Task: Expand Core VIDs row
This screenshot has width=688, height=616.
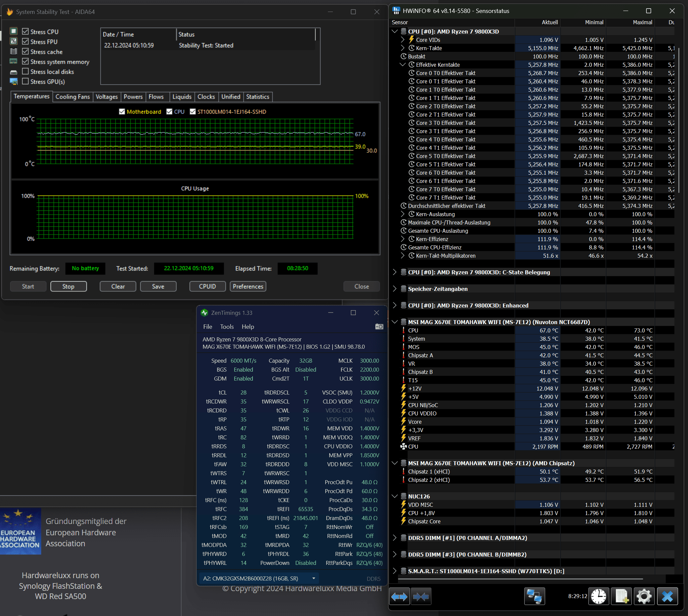Action: click(403, 40)
